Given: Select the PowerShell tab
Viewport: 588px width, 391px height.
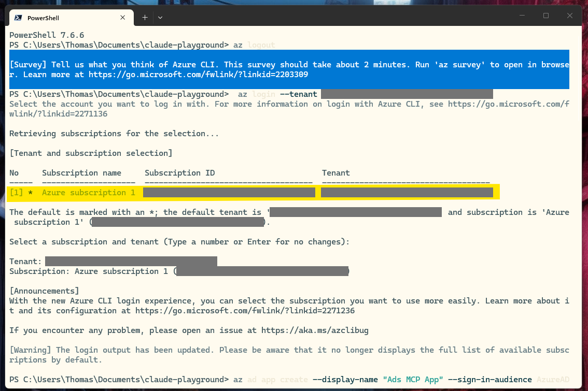Looking at the screenshot, I should (x=71, y=18).
